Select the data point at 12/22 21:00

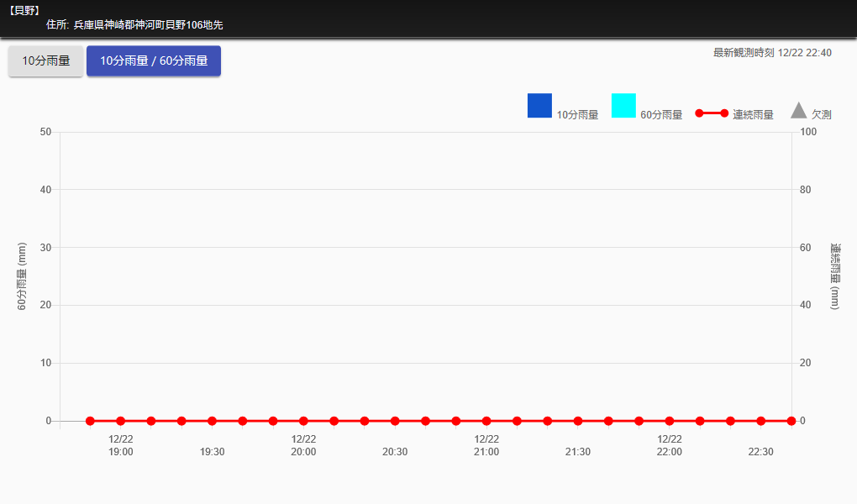[486, 421]
